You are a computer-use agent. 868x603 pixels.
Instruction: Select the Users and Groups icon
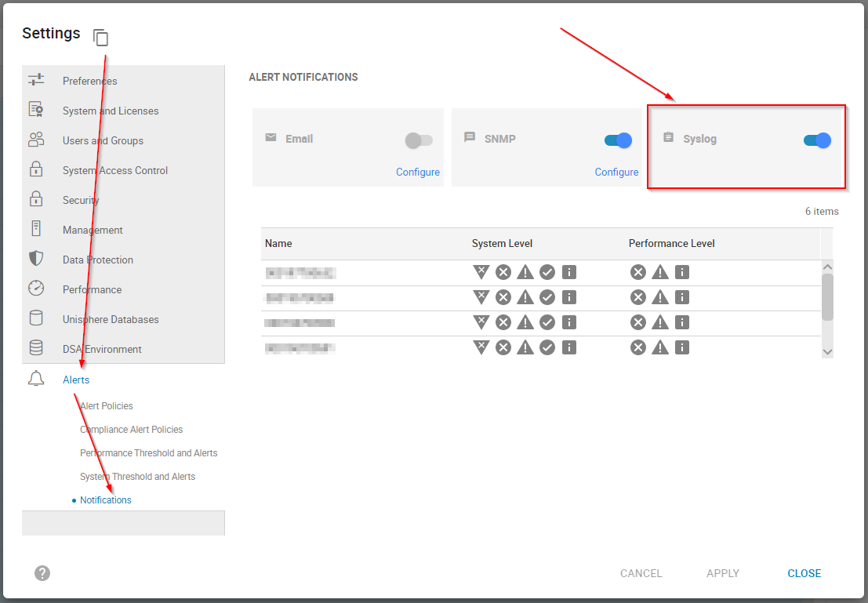(36, 140)
